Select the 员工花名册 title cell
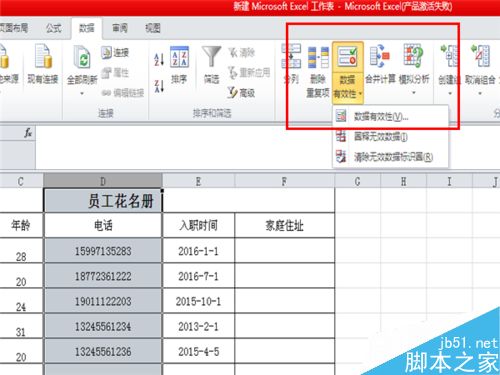500x375 pixels. pos(103,201)
